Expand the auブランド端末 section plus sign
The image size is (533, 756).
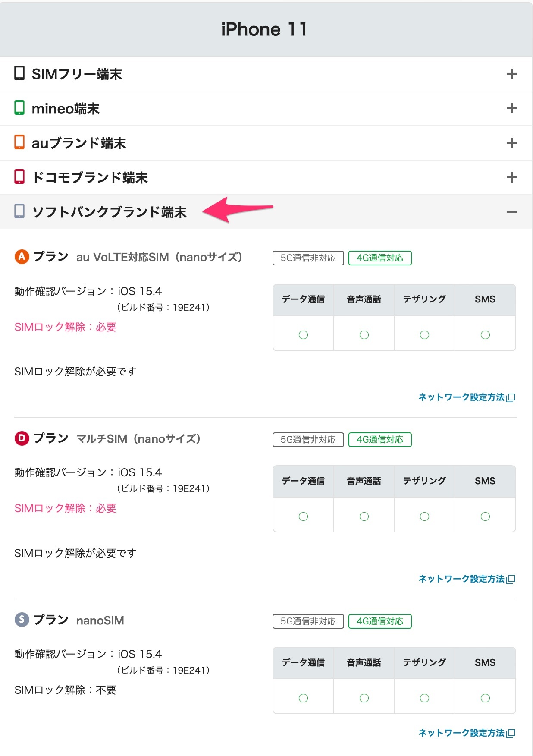pos(511,143)
